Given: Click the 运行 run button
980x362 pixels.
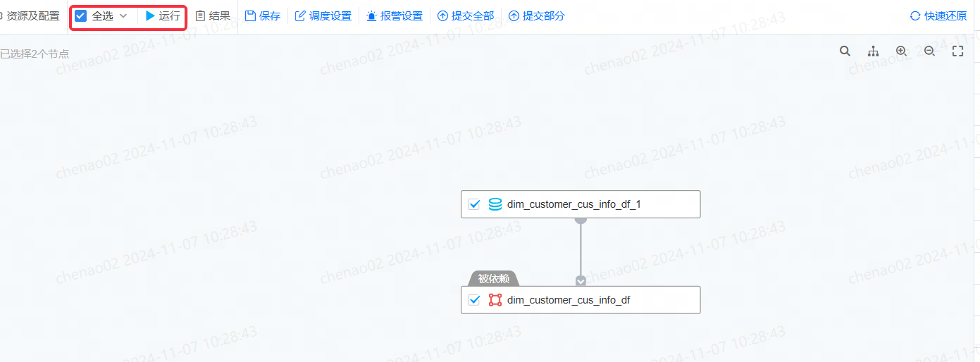Looking at the screenshot, I should tap(163, 16).
